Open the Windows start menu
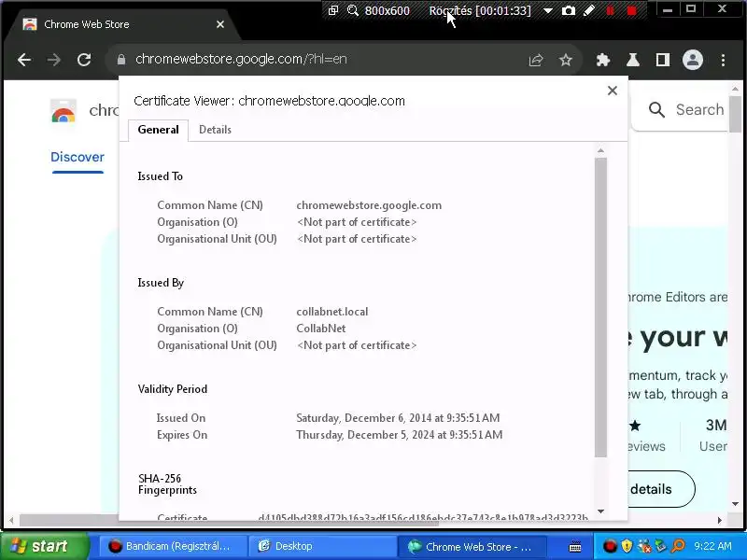This screenshot has width=747, height=560. (x=45, y=546)
